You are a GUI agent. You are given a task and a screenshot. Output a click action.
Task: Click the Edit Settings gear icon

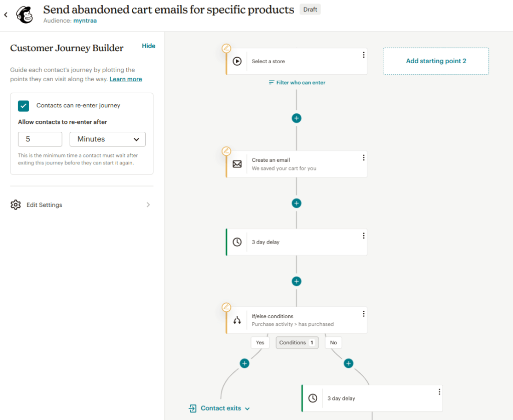(16, 205)
